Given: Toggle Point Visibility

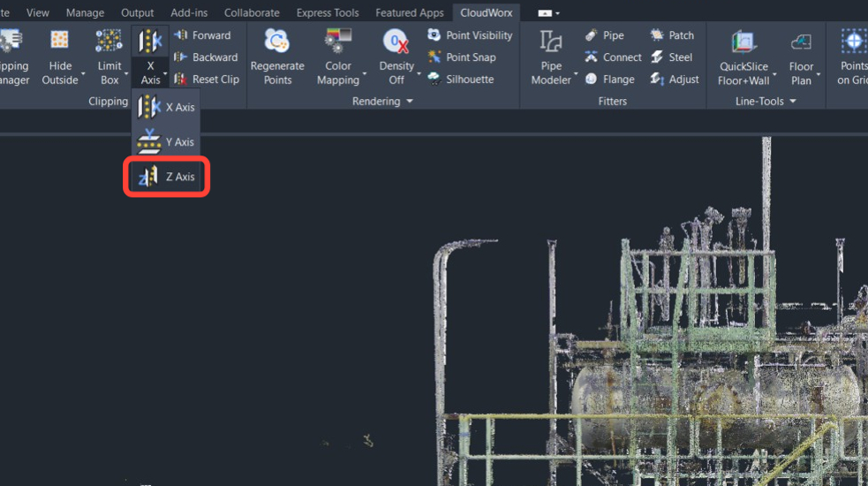Looking at the screenshot, I should (x=470, y=35).
